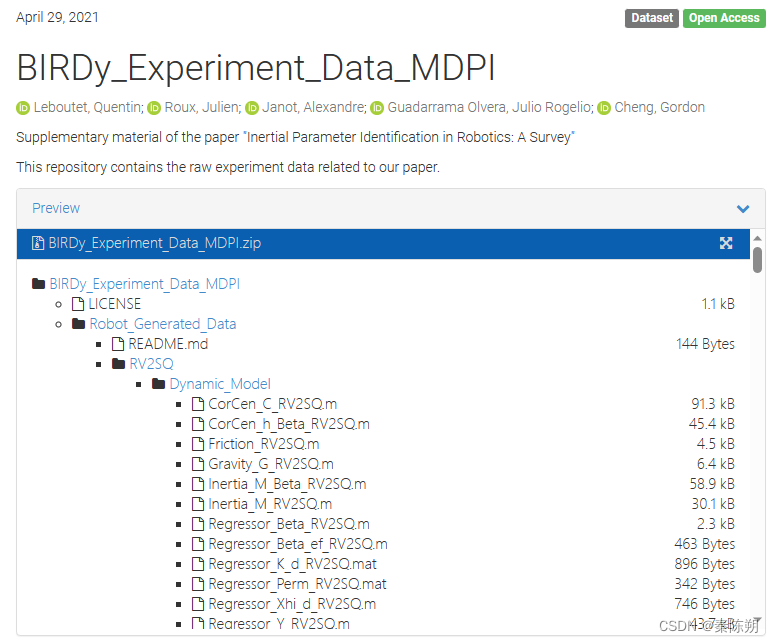The width and height of the screenshot is (773, 643).
Task: Click the Open Access badge
Action: click(x=724, y=18)
